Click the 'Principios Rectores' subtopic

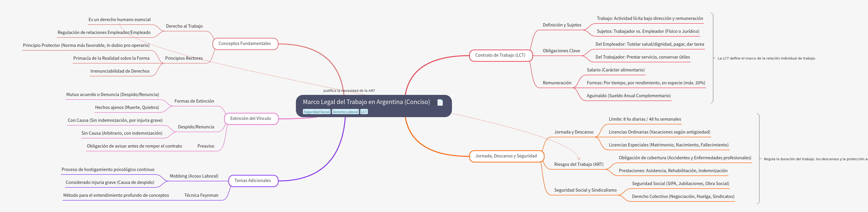tap(184, 58)
